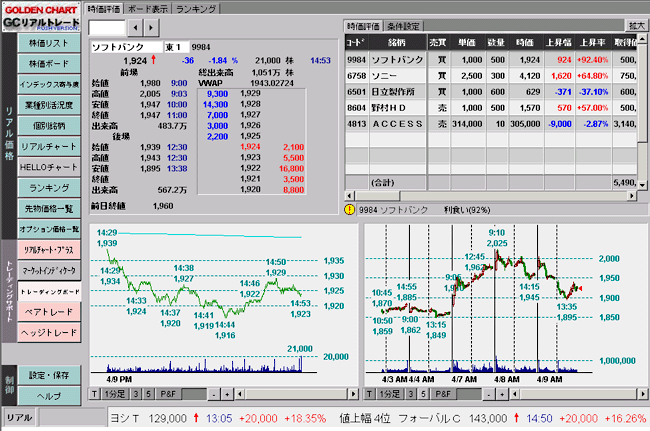
Task: Click right chart scrollbar left arrow
Action: (x=514, y=394)
